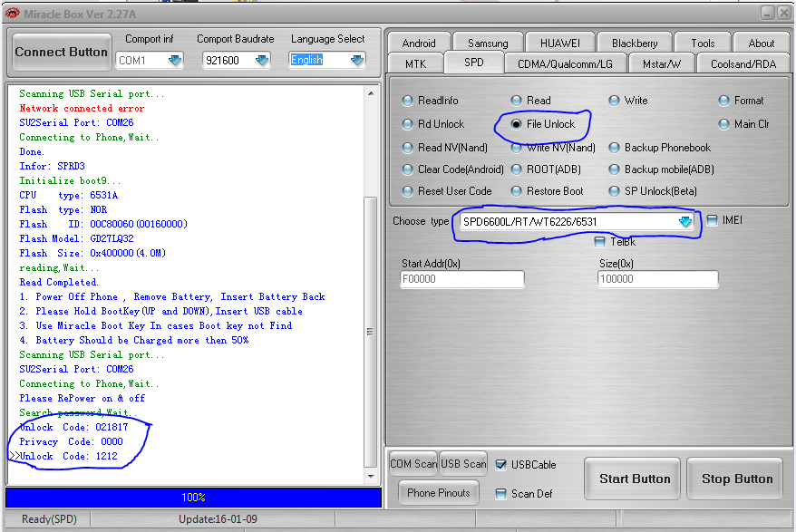Image resolution: width=796 pixels, height=532 pixels.
Task: Click the Connect Button
Action: coord(62,52)
